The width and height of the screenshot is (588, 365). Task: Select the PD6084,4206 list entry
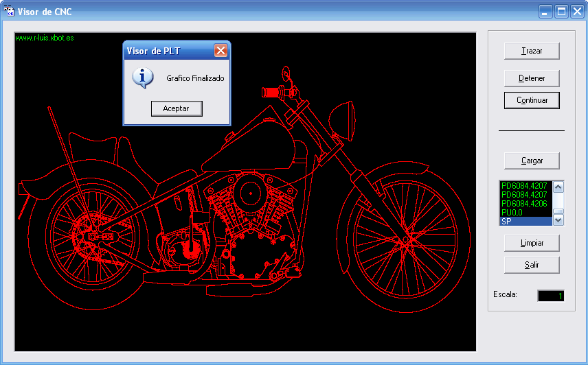pyautogui.click(x=525, y=204)
